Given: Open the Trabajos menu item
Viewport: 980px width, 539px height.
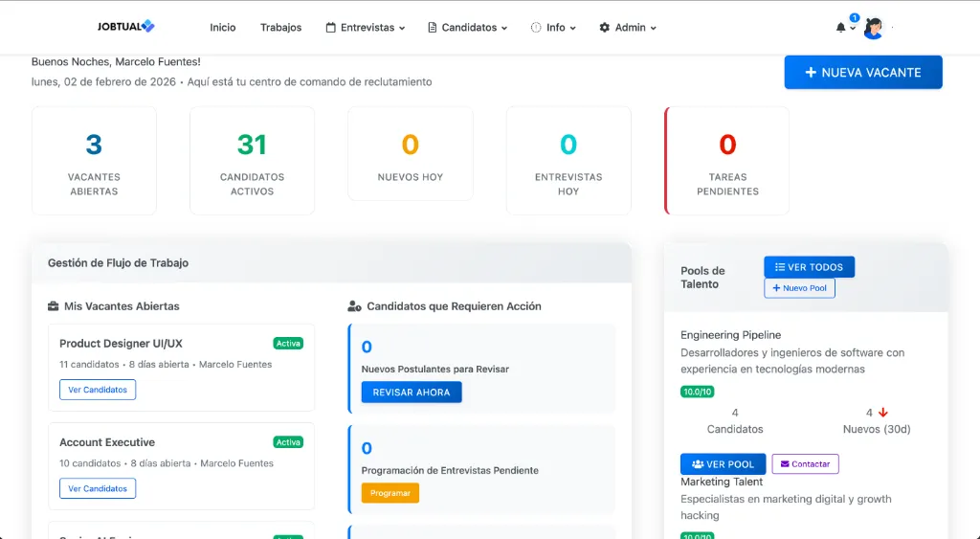Looking at the screenshot, I should click(280, 28).
